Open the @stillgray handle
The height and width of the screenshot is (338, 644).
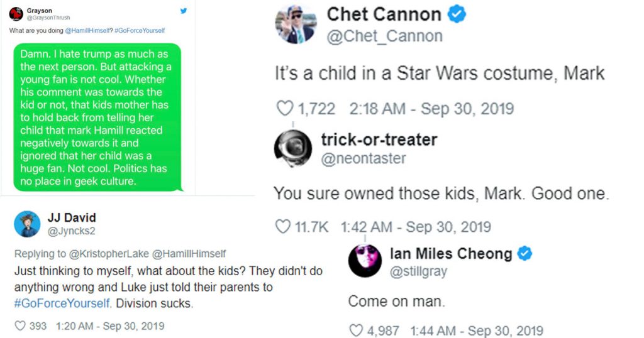coord(419,273)
